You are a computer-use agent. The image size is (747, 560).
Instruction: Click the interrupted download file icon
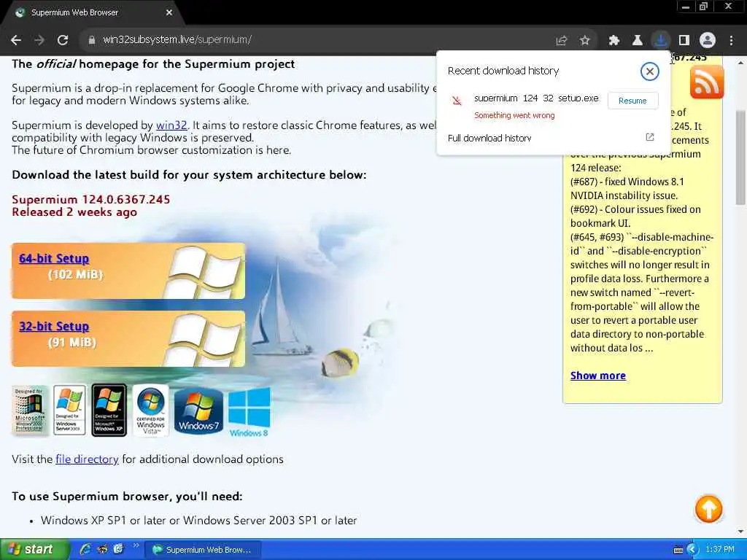(457, 101)
